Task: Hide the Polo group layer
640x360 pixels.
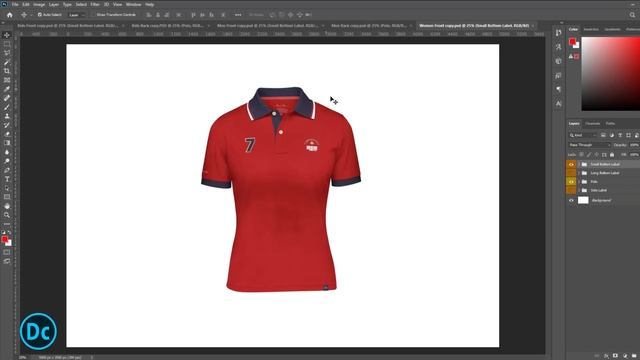Action: click(x=571, y=182)
